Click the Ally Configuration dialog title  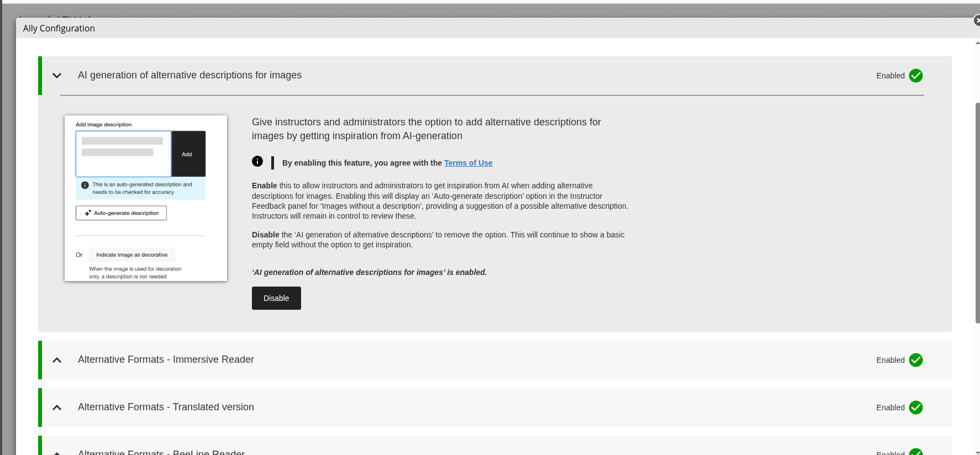[x=59, y=28]
